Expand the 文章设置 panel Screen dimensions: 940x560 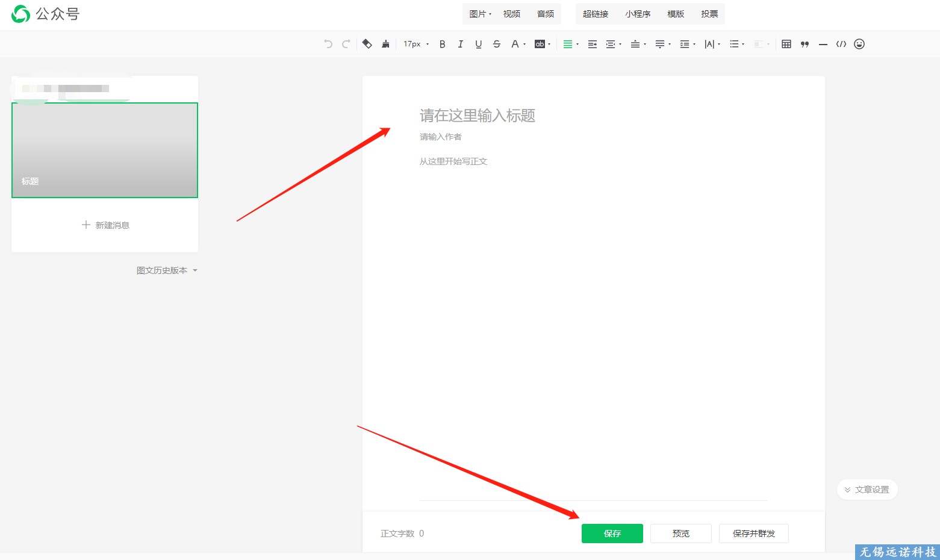pyautogui.click(x=867, y=490)
